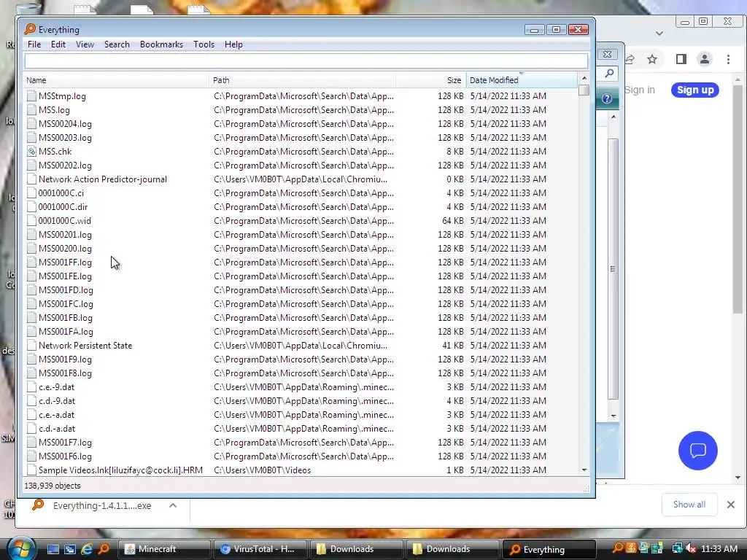This screenshot has width=747, height=560.
Task: Select the MSS001FE.log file name
Action: pos(65,276)
